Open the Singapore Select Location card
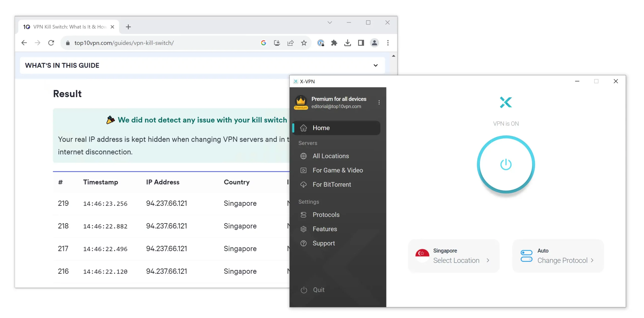 454,256
